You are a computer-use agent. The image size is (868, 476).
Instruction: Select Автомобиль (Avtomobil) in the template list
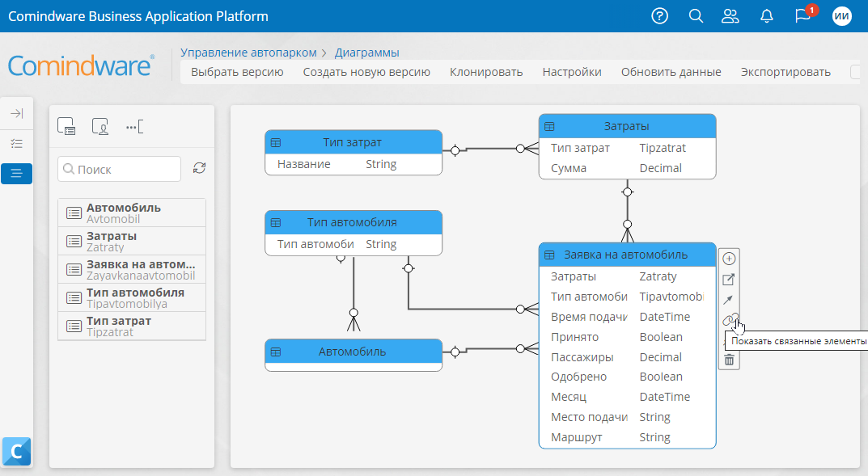[x=132, y=213]
